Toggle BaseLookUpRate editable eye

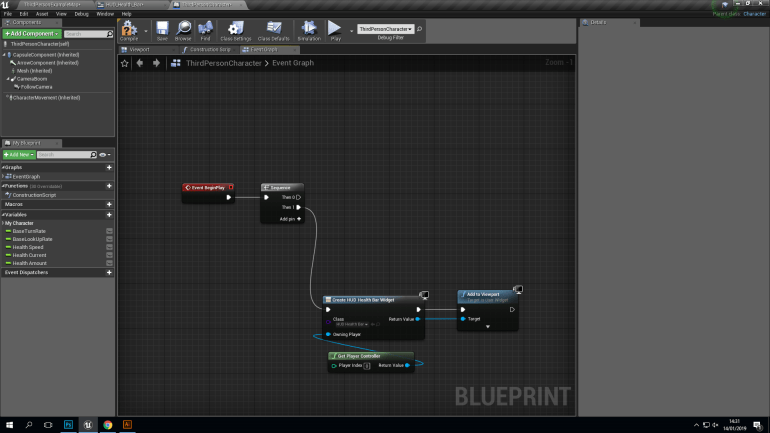point(109,239)
